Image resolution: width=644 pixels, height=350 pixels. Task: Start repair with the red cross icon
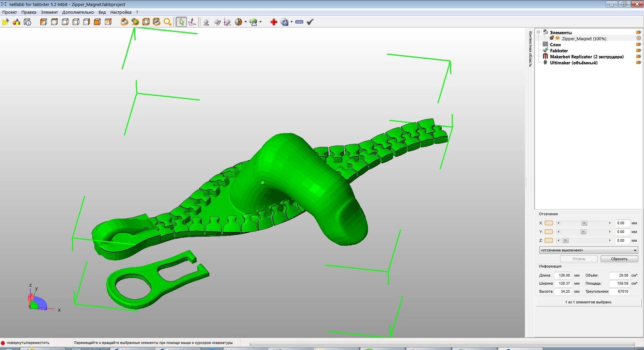click(274, 22)
